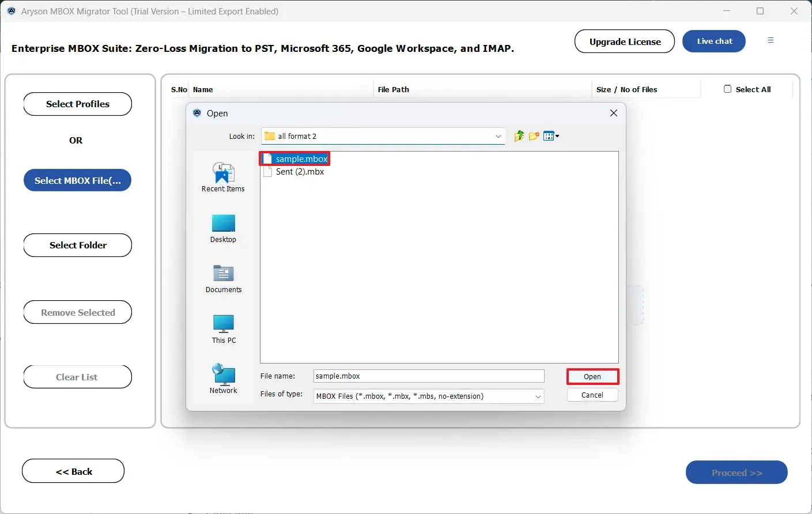Click the Aryson app logo in title bar
Image resolution: width=812 pixels, height=514 pixels.
(x=12, y=11)
